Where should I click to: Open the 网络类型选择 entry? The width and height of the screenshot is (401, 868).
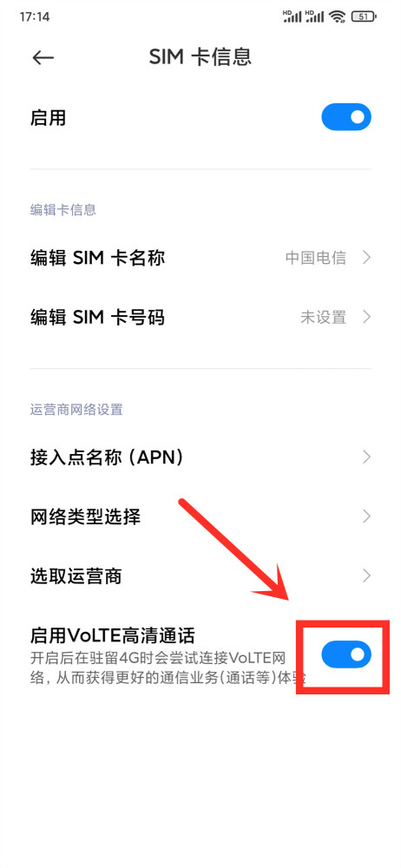coord(200,516)
